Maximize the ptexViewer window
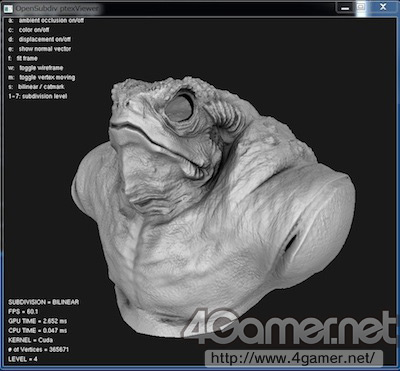400x371 pixels. [361, 7]
